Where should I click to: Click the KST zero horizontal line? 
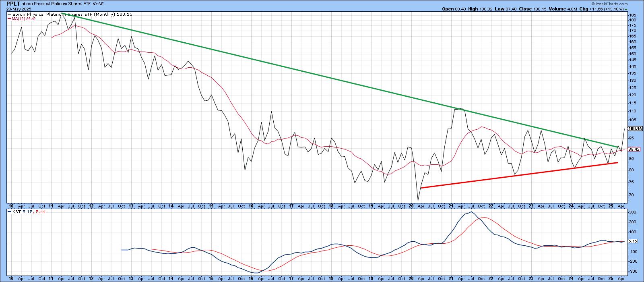pos(318,242)
